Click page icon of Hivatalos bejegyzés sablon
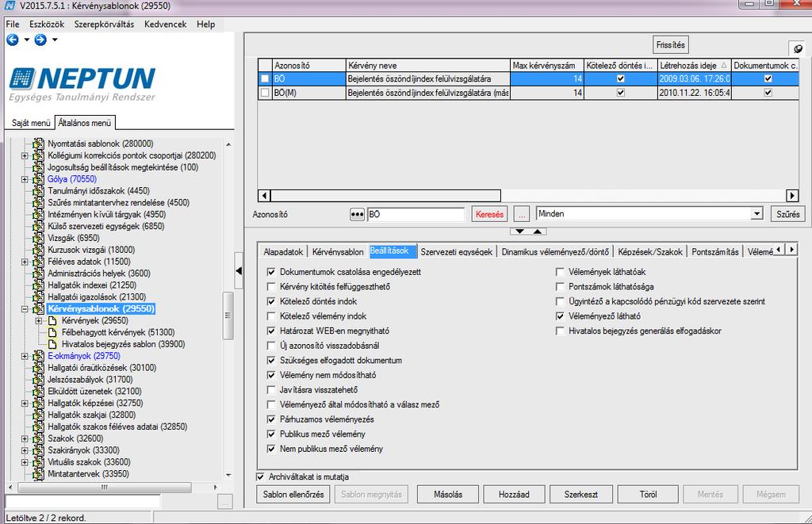The image size is (812, 524). tap(52, 344)
